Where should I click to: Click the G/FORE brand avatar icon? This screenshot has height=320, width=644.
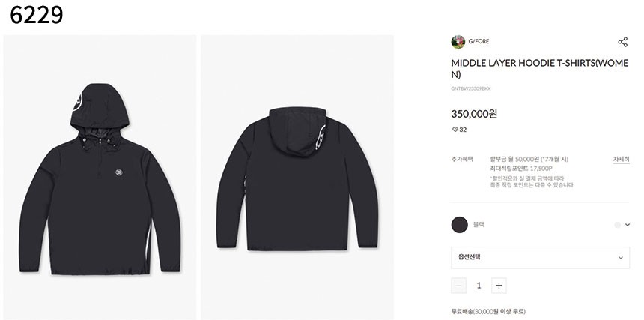(x=458, y=42)
